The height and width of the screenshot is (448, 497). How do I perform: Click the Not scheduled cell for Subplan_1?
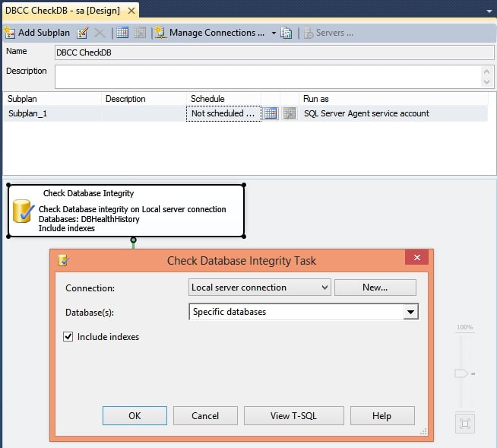(223, 113)
